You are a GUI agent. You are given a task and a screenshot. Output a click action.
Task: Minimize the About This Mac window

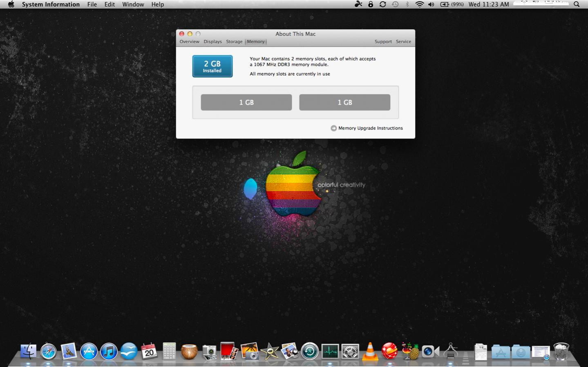[x=190, y=34]
